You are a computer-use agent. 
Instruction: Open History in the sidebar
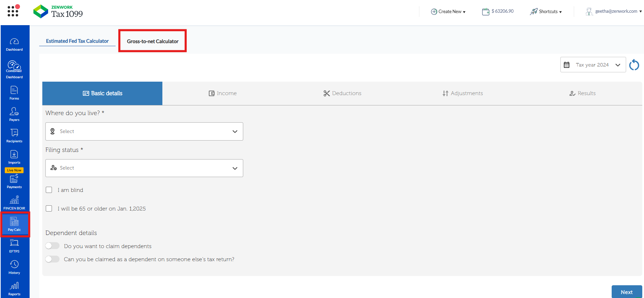(14, 267)
